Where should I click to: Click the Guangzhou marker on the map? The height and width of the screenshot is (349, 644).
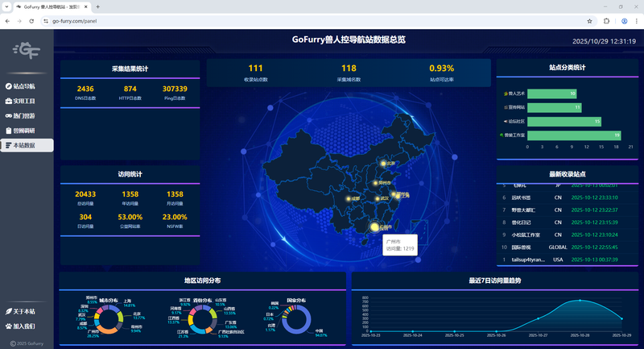point(374,228)
